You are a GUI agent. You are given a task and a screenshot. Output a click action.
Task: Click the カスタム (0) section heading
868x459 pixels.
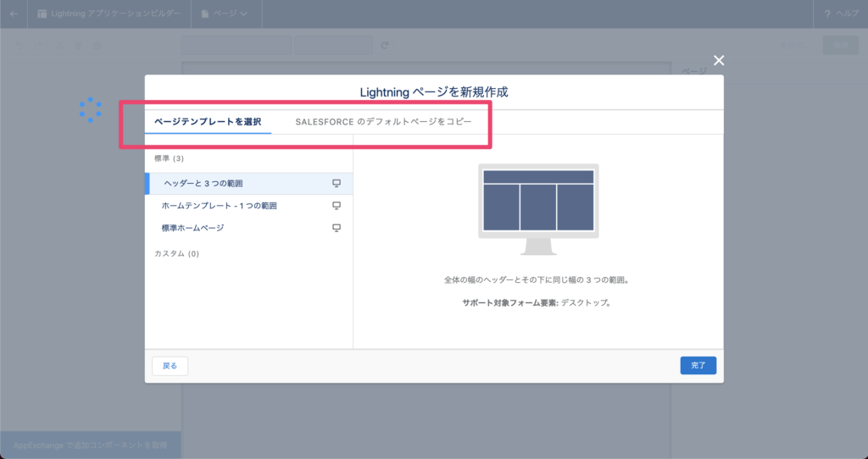[176, 253]
